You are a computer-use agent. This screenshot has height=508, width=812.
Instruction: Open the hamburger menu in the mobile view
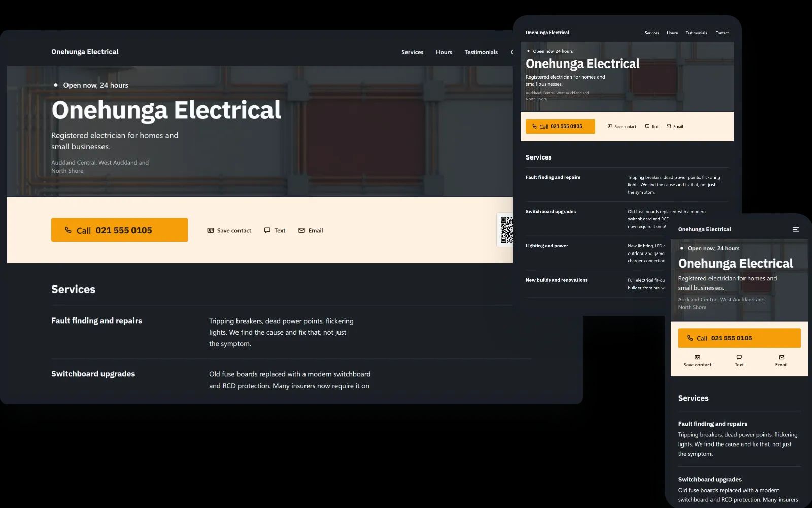click(x=796, y=230)
